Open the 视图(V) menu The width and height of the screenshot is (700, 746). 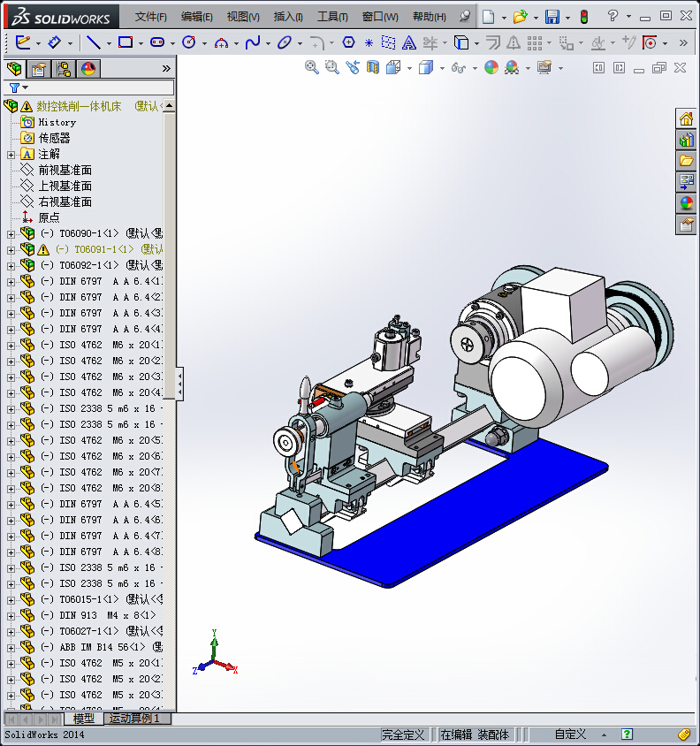pos(243,17)
